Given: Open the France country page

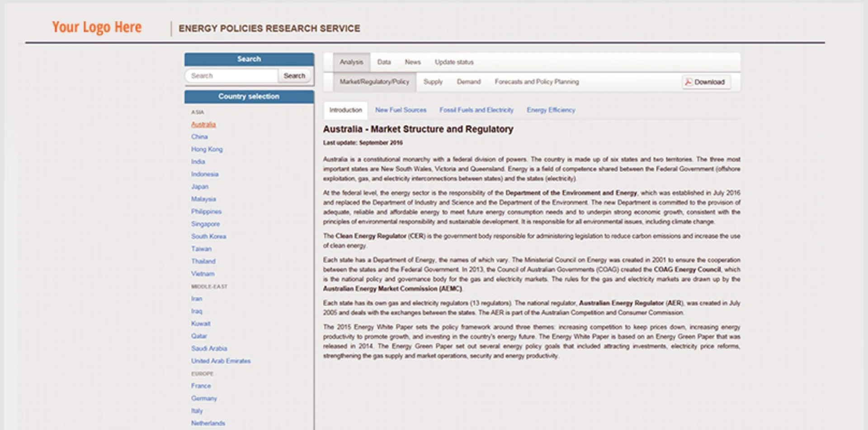Looking at the screenshot, I should (201, 386).
